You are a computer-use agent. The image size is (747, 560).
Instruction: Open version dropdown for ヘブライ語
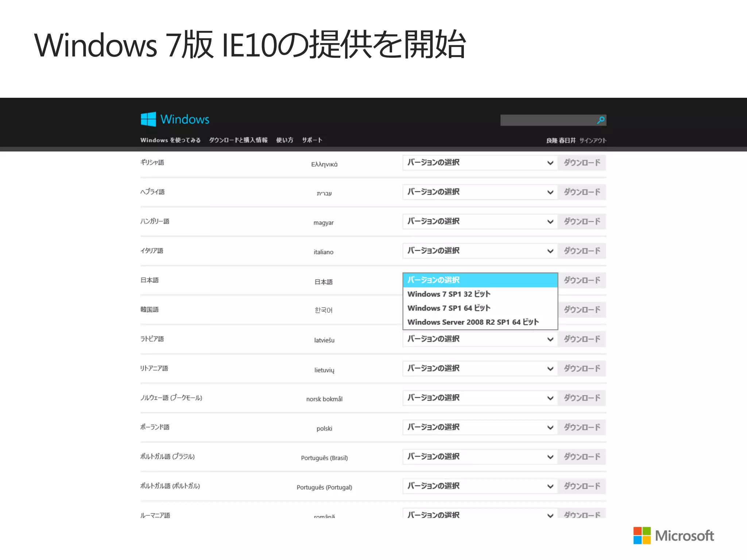[480, 192]
